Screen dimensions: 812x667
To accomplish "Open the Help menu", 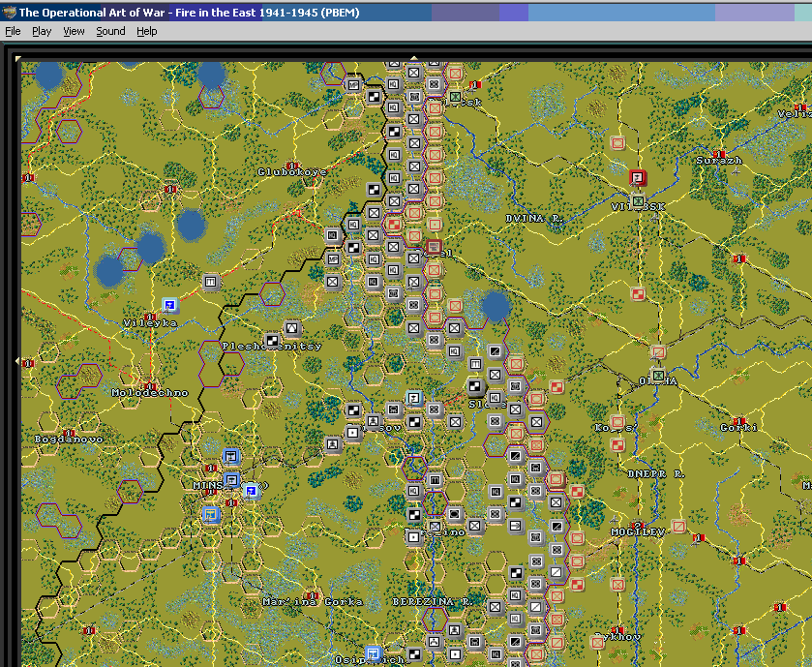I will click(x=146, y=31).
